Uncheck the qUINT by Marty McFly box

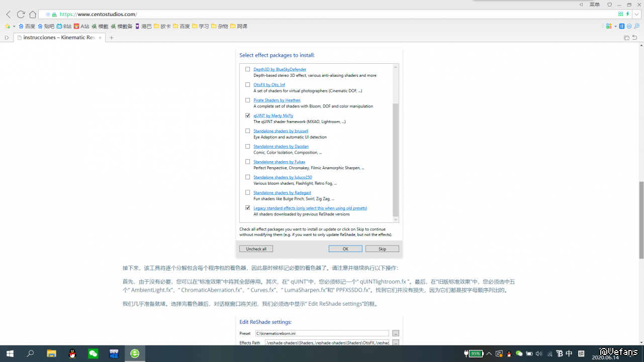247,115
